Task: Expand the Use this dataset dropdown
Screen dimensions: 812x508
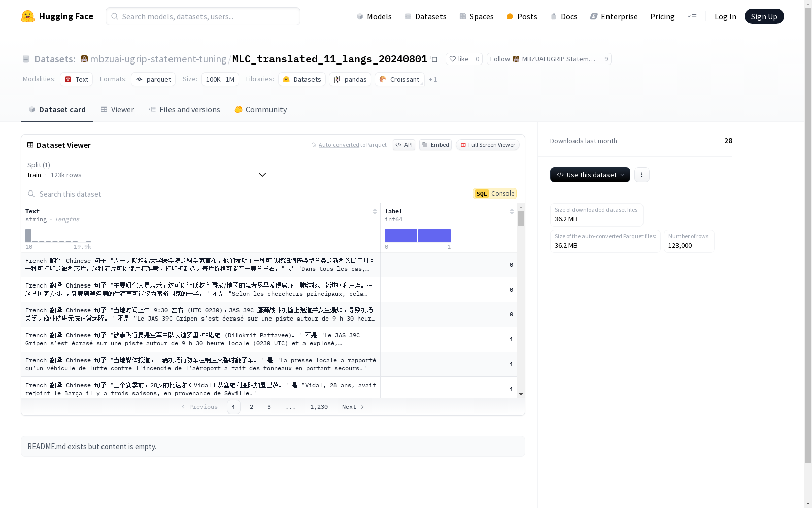Action: pos(590,175)
